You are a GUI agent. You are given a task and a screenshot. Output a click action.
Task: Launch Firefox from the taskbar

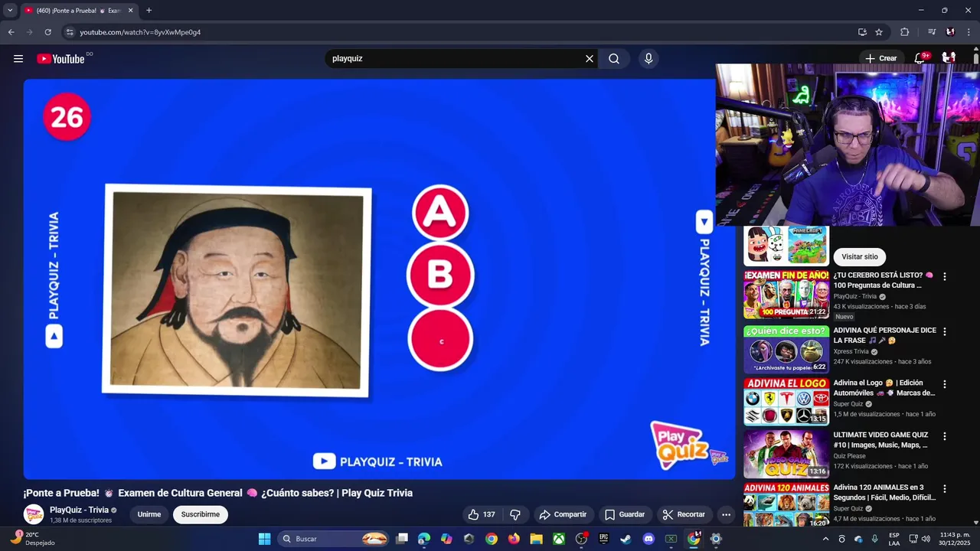click(x=514, y=539)
